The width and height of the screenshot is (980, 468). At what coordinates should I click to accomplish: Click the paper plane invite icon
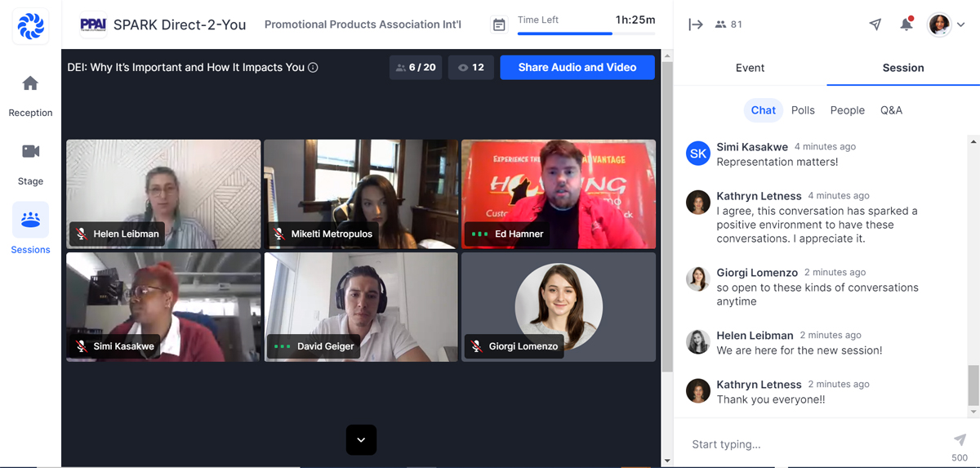coord(875,25)
